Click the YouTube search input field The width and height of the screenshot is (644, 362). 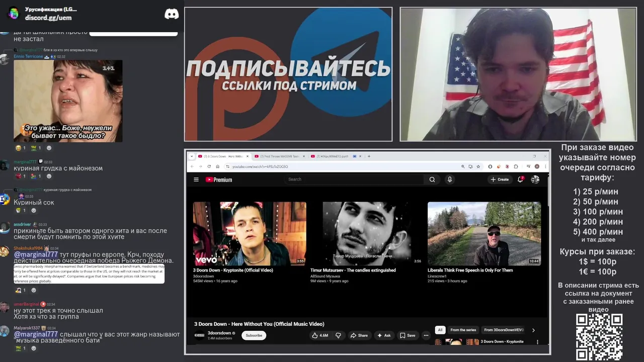354,179
